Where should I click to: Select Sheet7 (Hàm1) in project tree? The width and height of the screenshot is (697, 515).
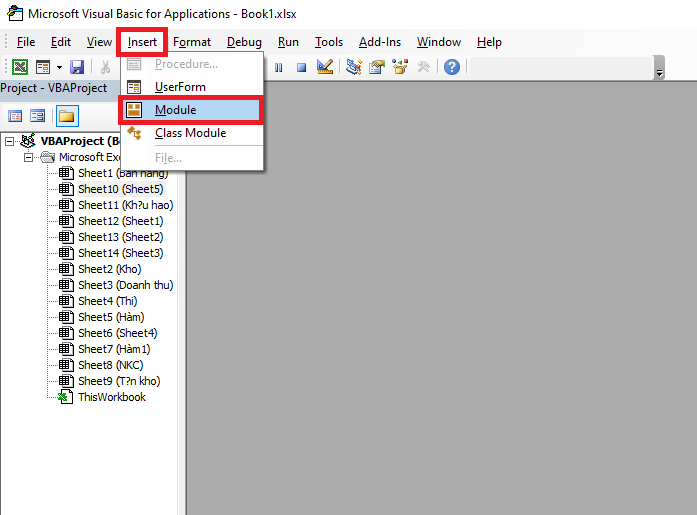[x=114, y=349]
